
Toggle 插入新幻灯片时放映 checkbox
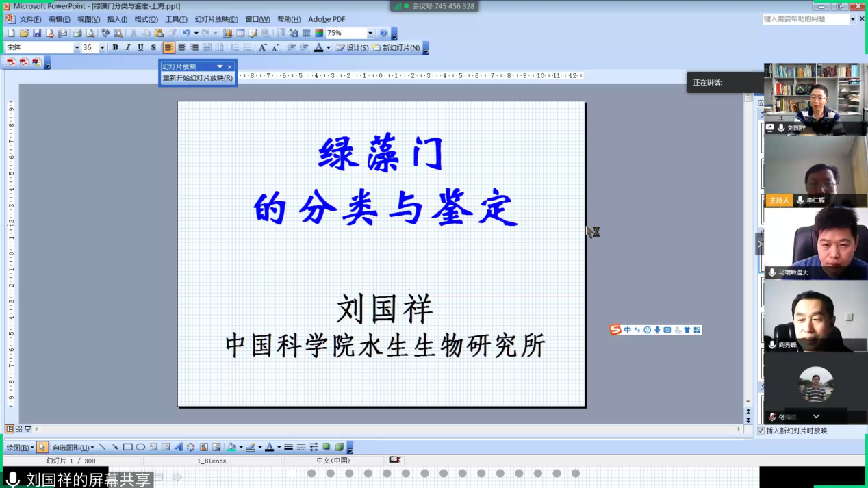[x=761, y=431]
